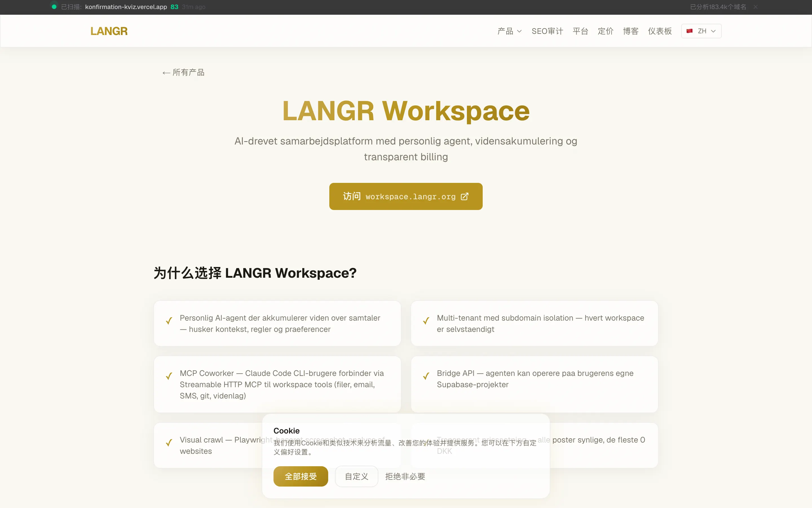Open konfirmation-kviz.vercel.app scanned domain
The height and width of the screenshot is (508, 812).
(126, 7)
